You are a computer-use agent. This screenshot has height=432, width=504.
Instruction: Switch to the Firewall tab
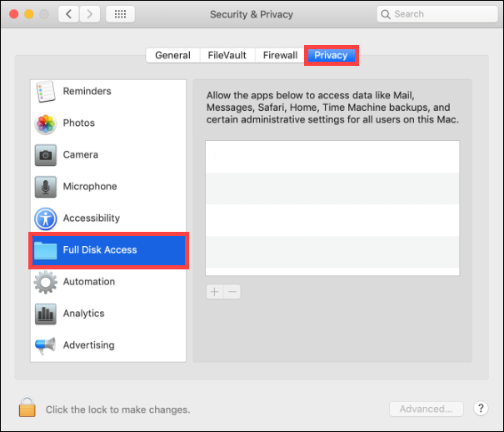point(280,55)
